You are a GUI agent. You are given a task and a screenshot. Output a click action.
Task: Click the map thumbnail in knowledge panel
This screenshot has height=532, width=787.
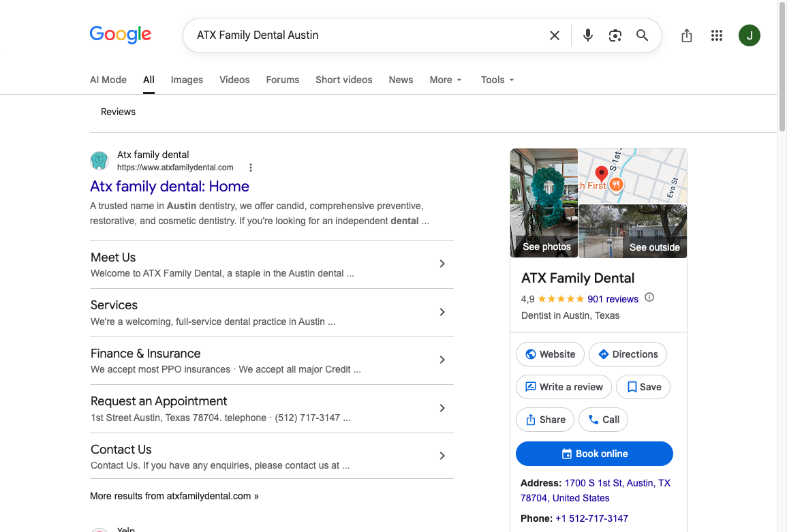point(632,176)
